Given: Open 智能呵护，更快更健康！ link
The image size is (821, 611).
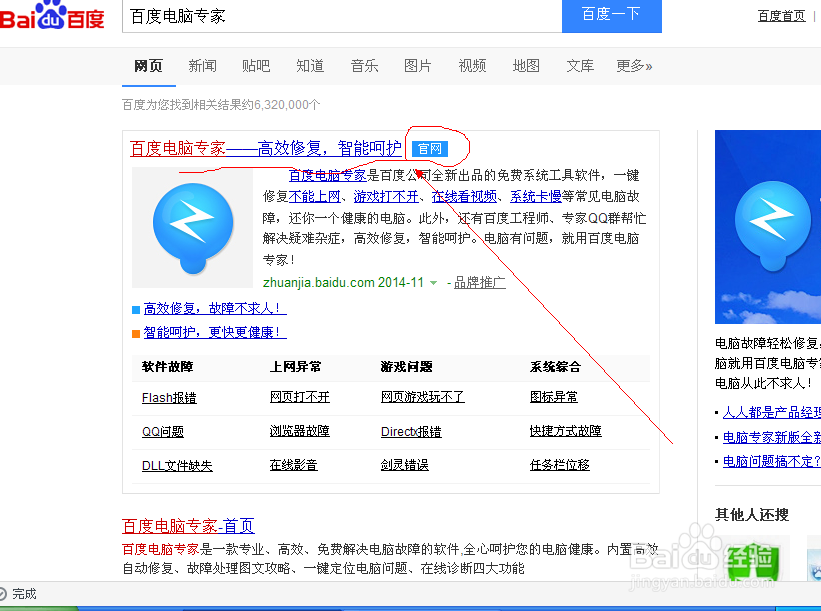Looking at the screenshot, I should click(x=215, y=332).
